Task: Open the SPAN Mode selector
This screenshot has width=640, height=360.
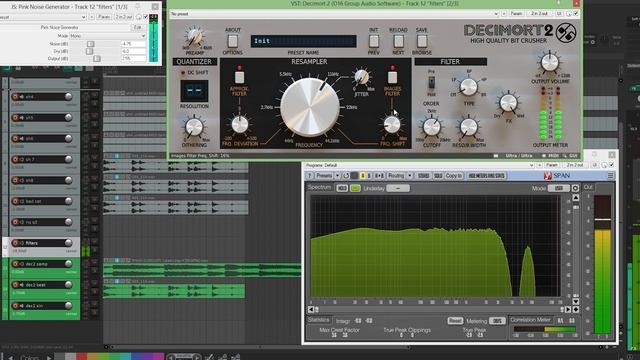Action: [x=558, y=188]
